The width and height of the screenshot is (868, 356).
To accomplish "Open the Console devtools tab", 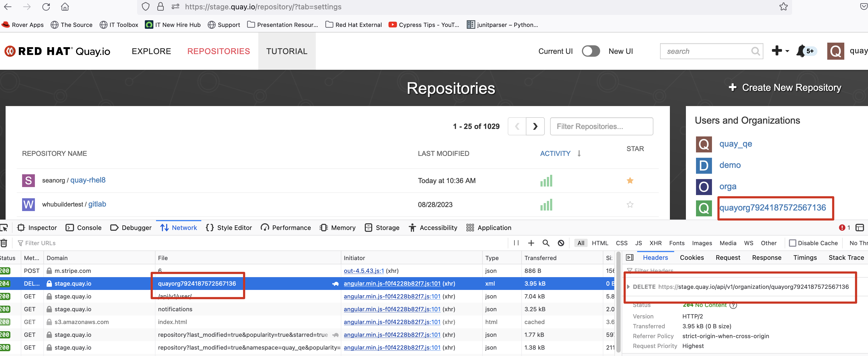I will (x=84, y=228).
